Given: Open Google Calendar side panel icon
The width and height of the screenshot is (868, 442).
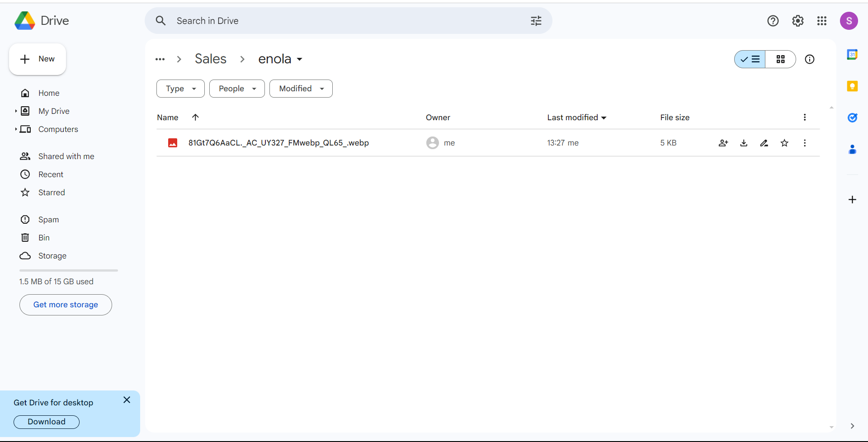Looking at the screenshot, I should click(852, 55).
